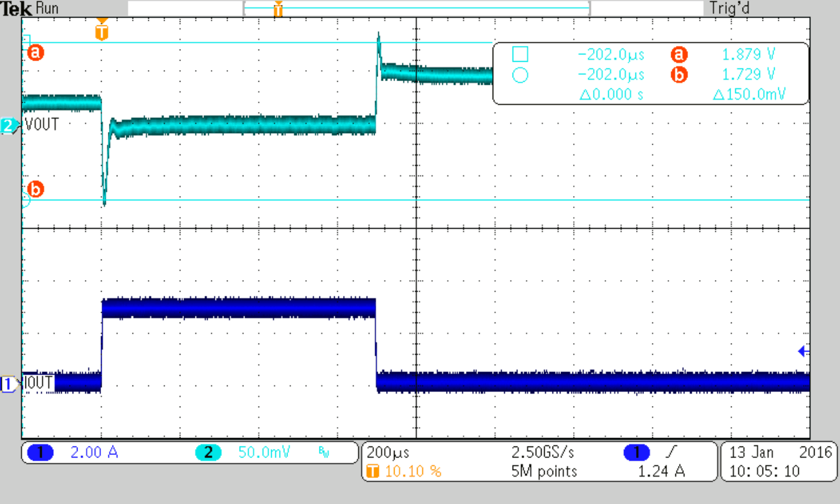This screenshot has width=840, height=504.
Task: Click the record view trigger marker at top
Action: pos(278,9)
